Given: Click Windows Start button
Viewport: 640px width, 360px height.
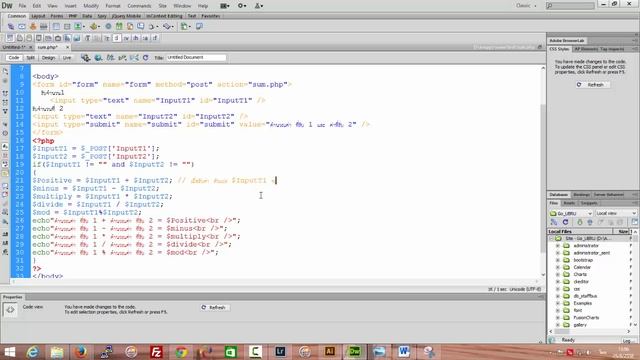Looking at the screenshot, I should click(9, 352).
